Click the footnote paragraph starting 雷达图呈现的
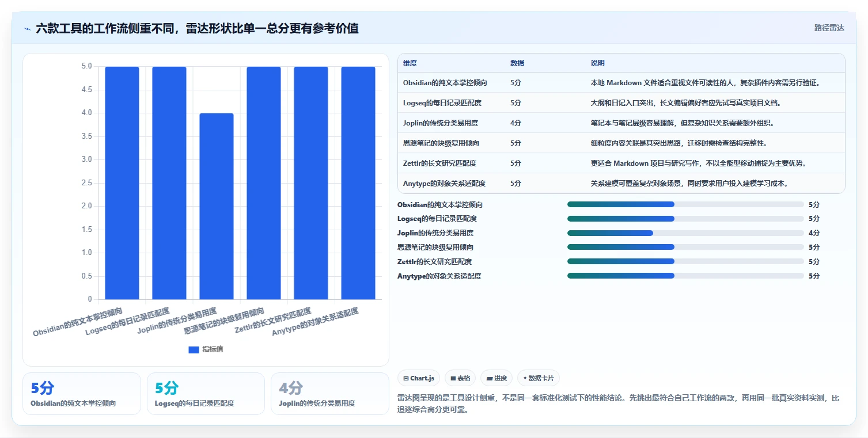 coord(619,405)
